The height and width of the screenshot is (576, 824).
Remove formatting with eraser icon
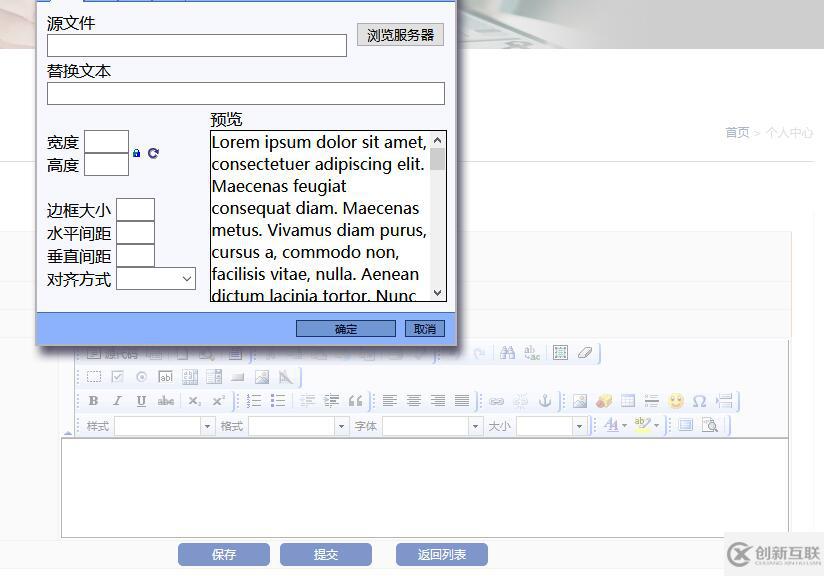coord(585,352)
